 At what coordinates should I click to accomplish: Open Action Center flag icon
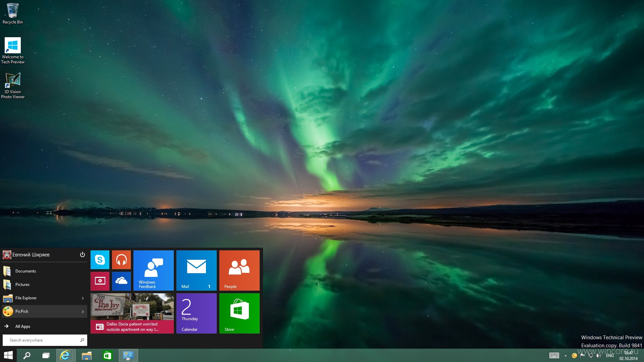tap(582, 356)
